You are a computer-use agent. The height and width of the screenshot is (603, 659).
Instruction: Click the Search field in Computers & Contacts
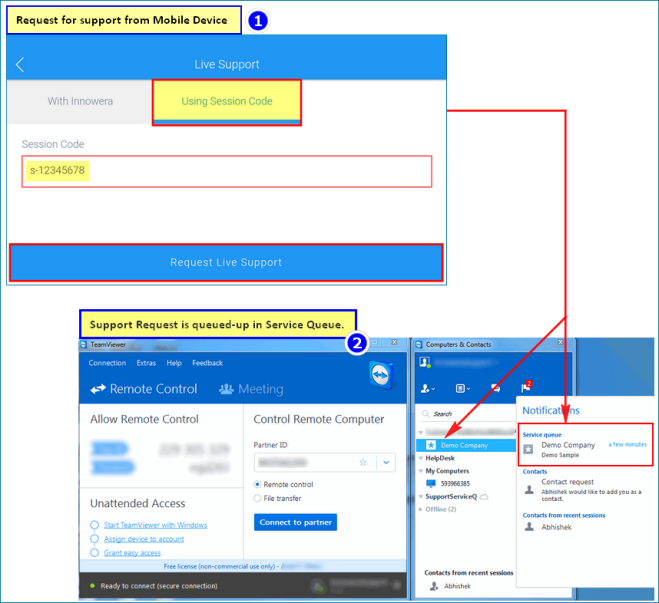click(469, 414)
